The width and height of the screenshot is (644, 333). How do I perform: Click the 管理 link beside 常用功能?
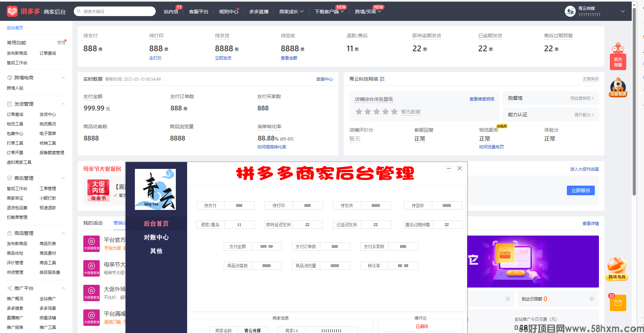(x=61, y=43)
